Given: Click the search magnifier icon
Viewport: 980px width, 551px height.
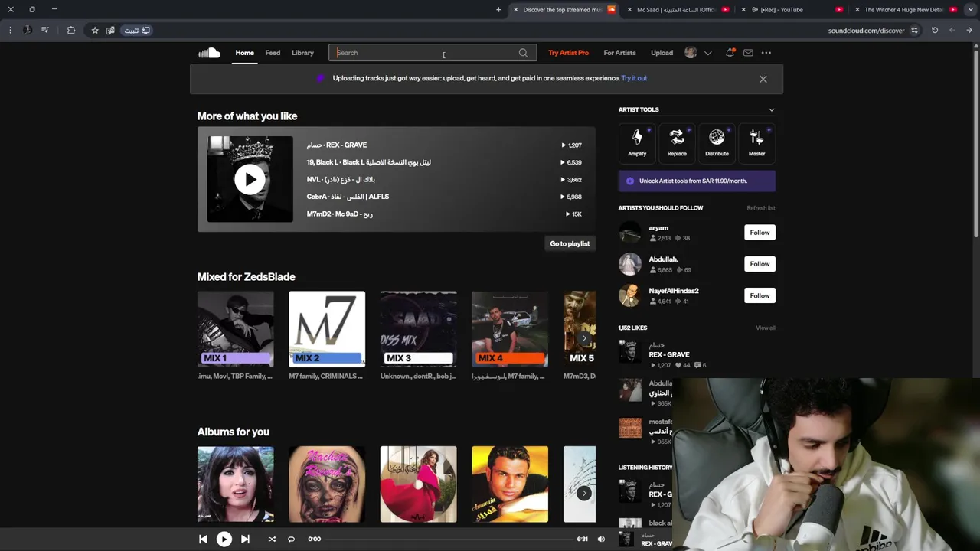Looking at the screenshot, I should coord(523,53).
